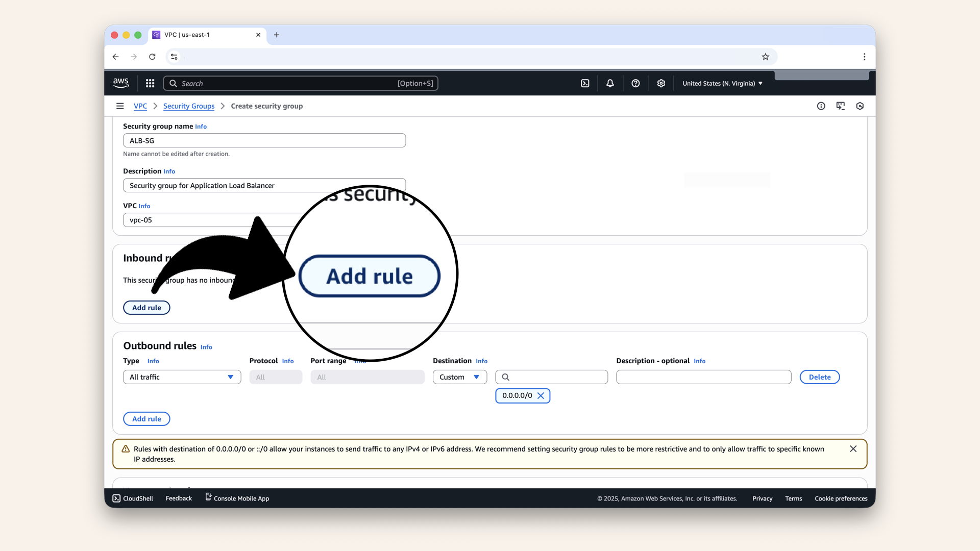Image resolution: width=980 pixels, height=551 pixels.
Task: Open the notifications bell icon
Action: tap(610, 83)
